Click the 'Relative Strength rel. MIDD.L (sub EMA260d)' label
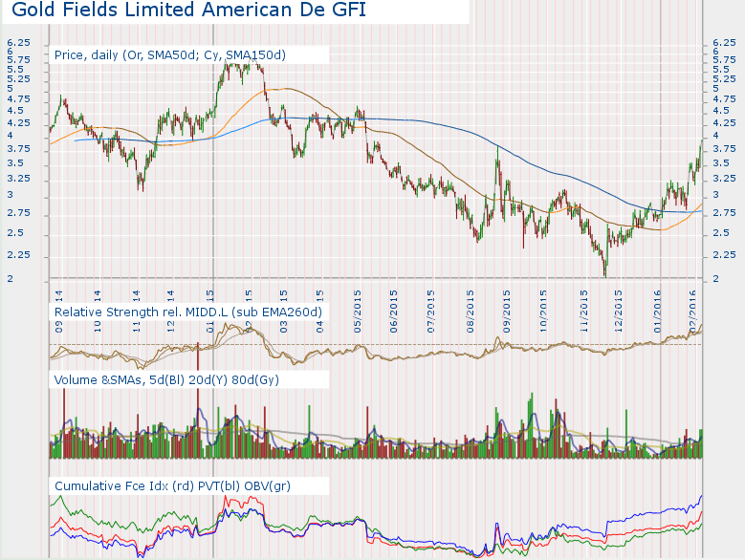 188,312
